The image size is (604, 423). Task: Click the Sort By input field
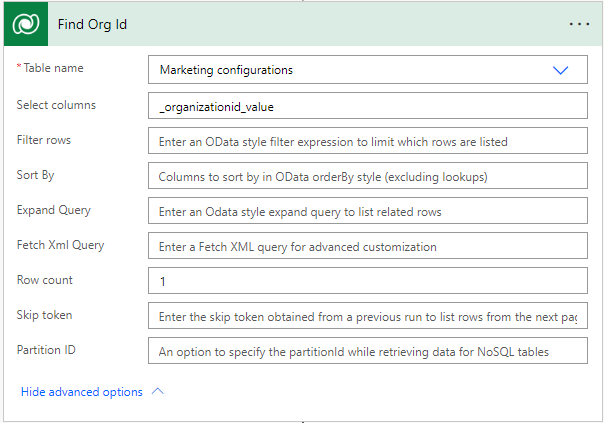click(x=367, y=177)
